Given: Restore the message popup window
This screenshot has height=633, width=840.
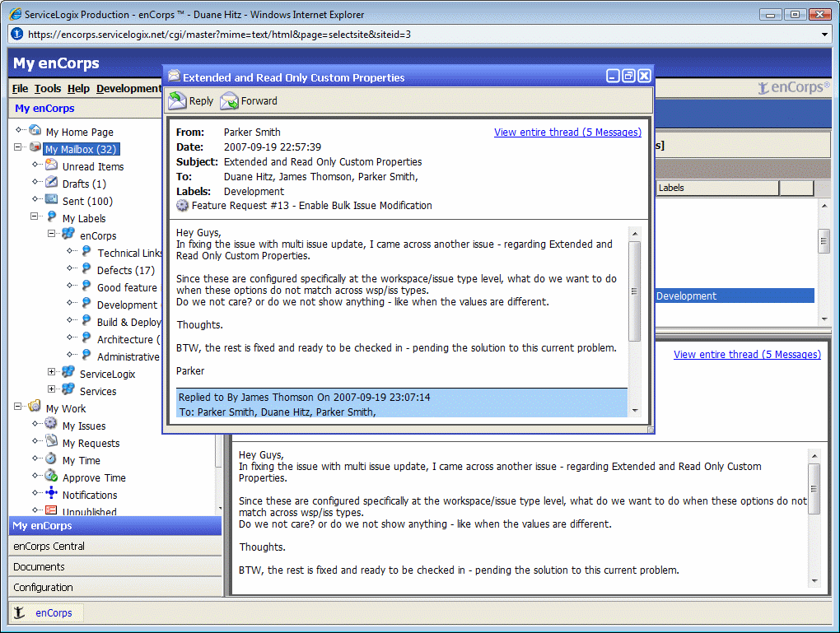Looking at the screenshot, I should click(629, 76).
